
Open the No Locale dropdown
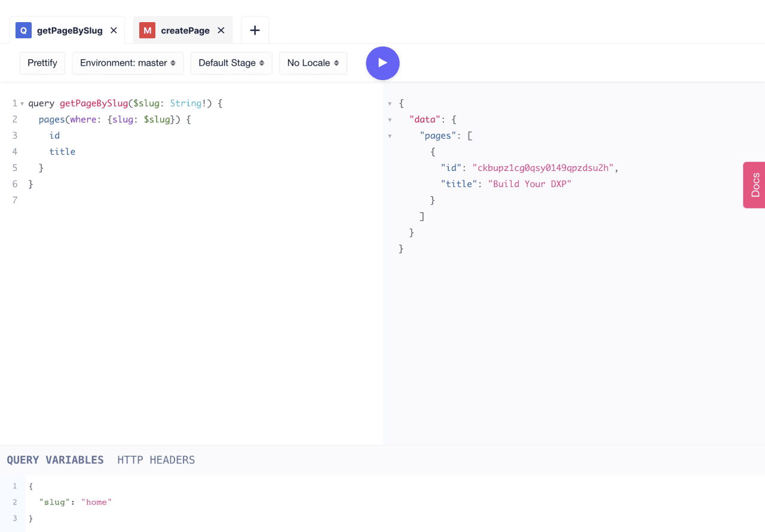(313, 63)
